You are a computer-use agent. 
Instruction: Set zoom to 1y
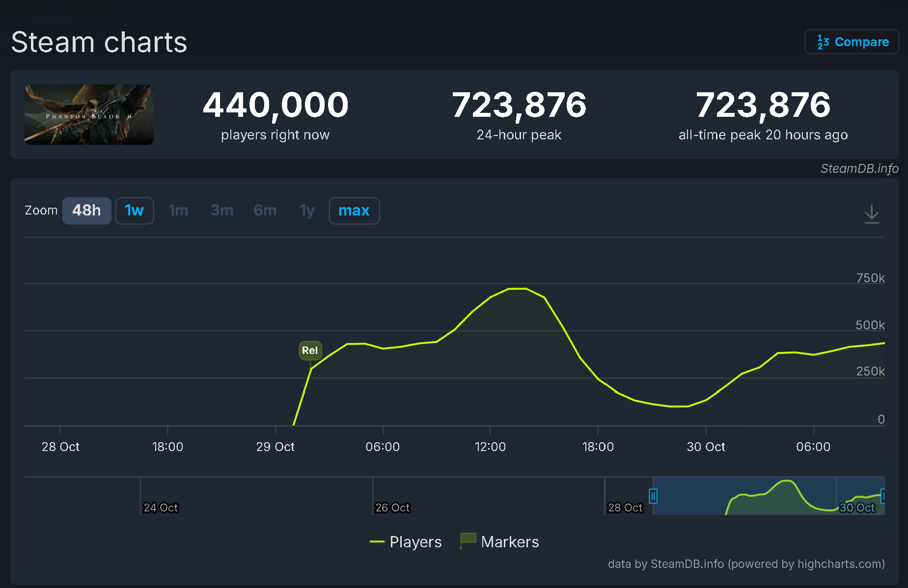tap(307, 211)
